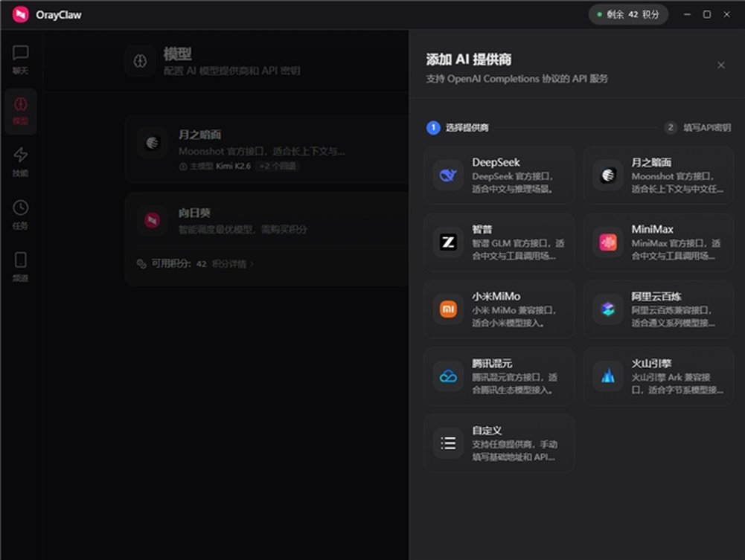Click the info icon before 主模型 Kimi K2.6

183,167
